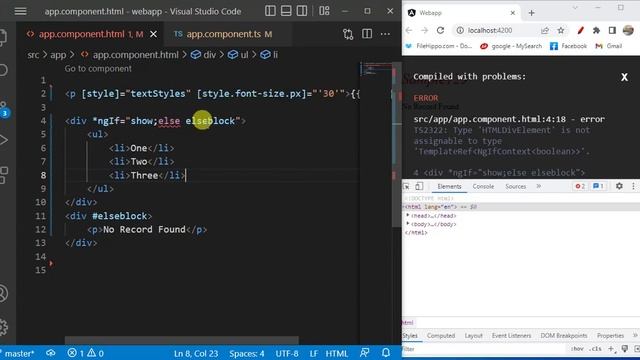640x360 pixels.
Task: Close the app.component.html tab
Action: click(x=153, y=34)
